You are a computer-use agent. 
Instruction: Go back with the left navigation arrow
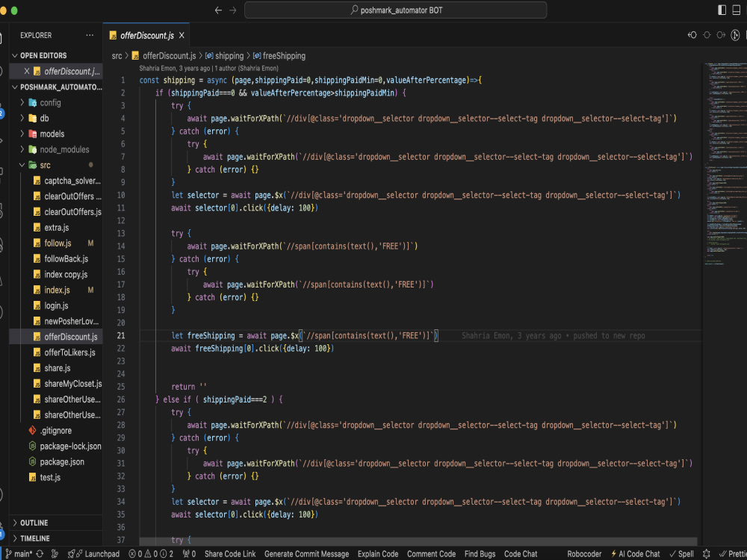[218, 10]
